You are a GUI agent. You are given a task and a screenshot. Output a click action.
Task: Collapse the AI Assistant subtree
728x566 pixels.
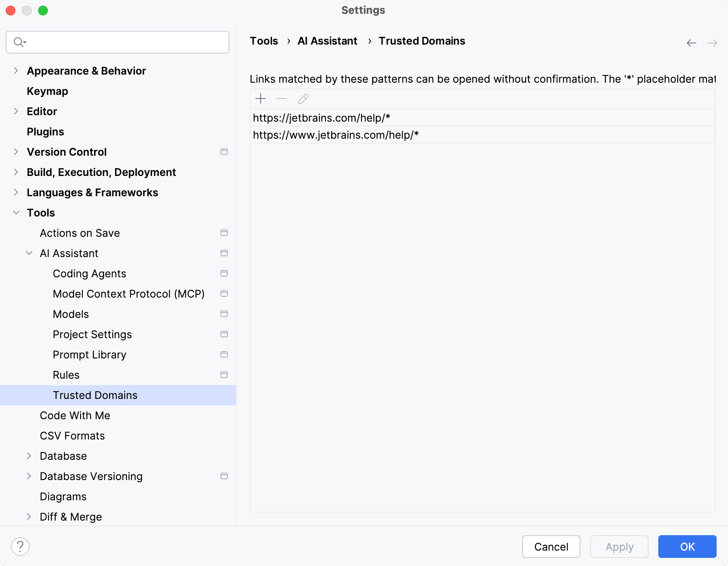[29, 253]
